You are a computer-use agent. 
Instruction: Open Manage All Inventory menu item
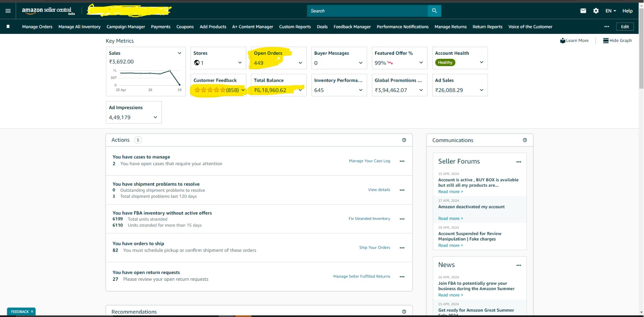click(79, 27)
